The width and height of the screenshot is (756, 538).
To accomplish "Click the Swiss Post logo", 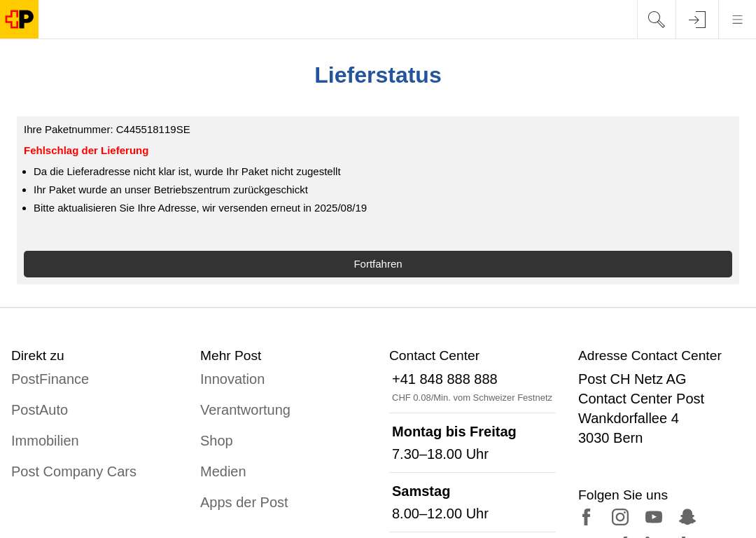I will click(20, 20).
